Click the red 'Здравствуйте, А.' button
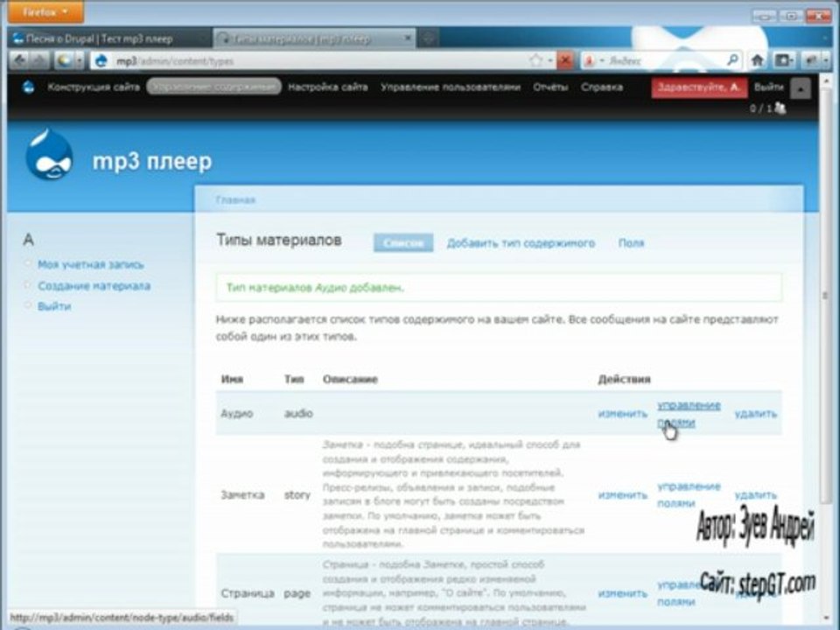Image resolution: width=840 pixels, height=630 pixels. 699,87
